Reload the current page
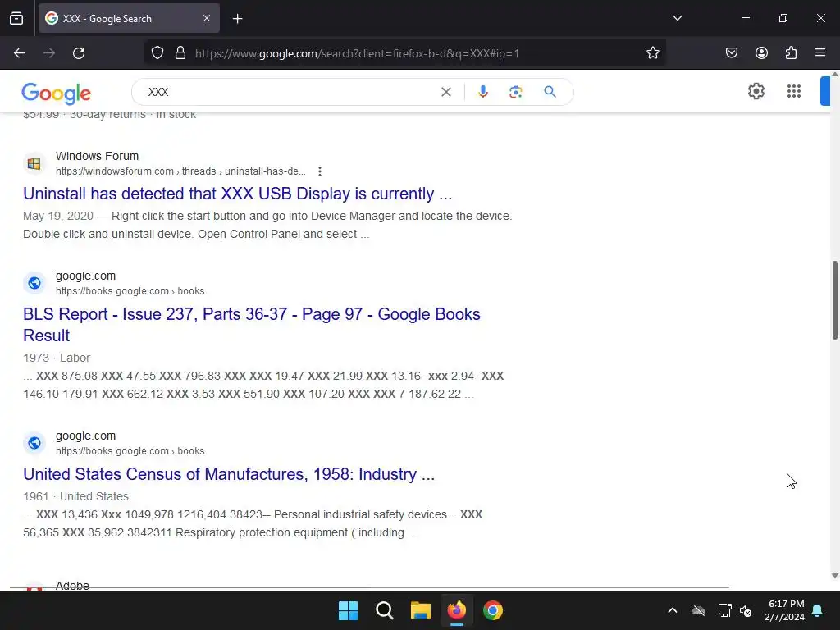This screenshot has width=840, height=630. tap(79, 53)
